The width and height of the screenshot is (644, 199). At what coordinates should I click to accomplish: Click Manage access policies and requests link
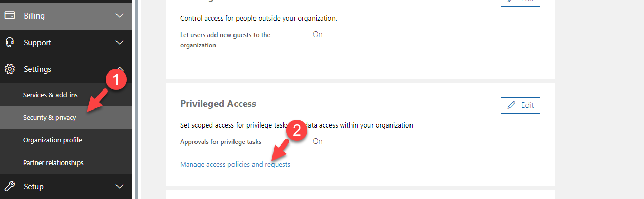click(x=235, y=165)
